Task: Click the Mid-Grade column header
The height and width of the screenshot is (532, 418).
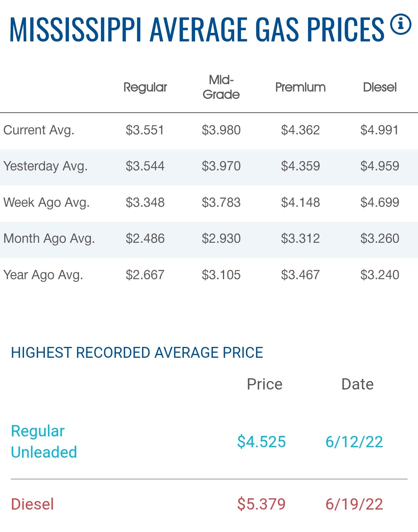Action: [221, 87]
